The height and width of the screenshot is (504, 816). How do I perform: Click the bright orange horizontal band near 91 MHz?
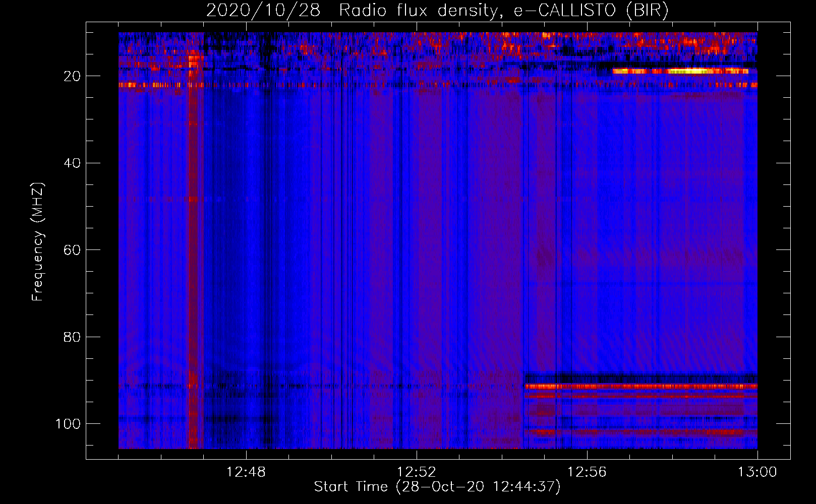click(x=640, y=387)
